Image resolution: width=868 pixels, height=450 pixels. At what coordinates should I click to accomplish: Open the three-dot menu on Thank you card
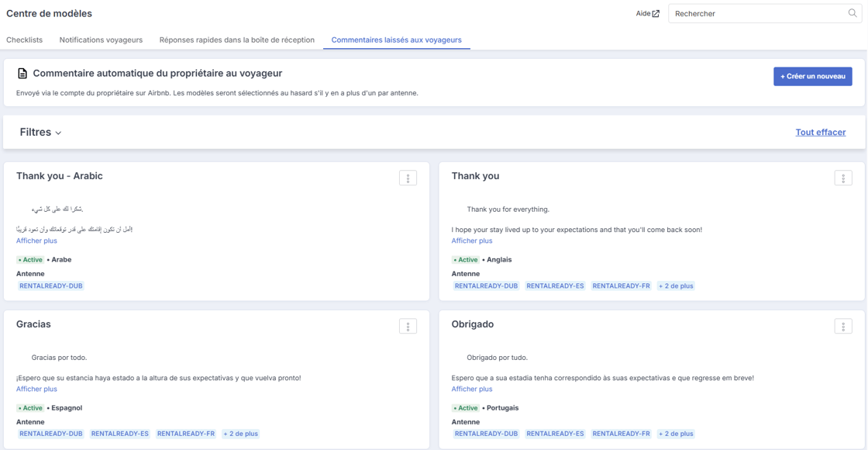click(x=843, y=178)
